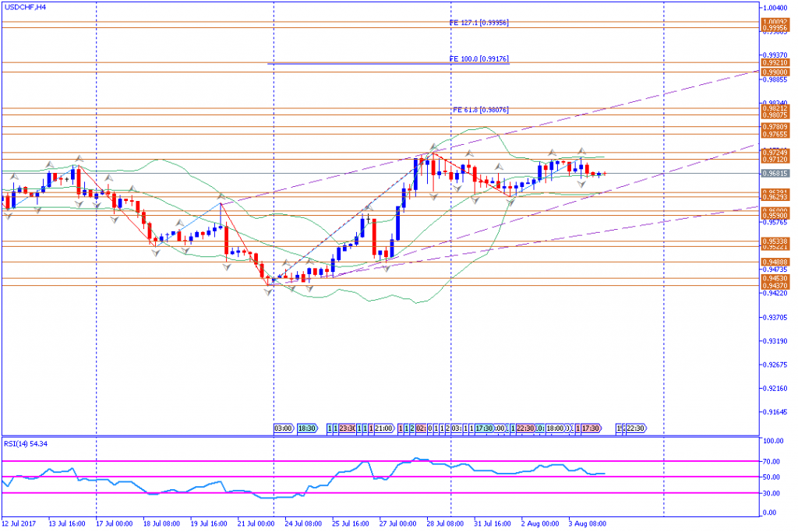
Task: Click the 03:00 news event marker
Action: tap(283, 428)
